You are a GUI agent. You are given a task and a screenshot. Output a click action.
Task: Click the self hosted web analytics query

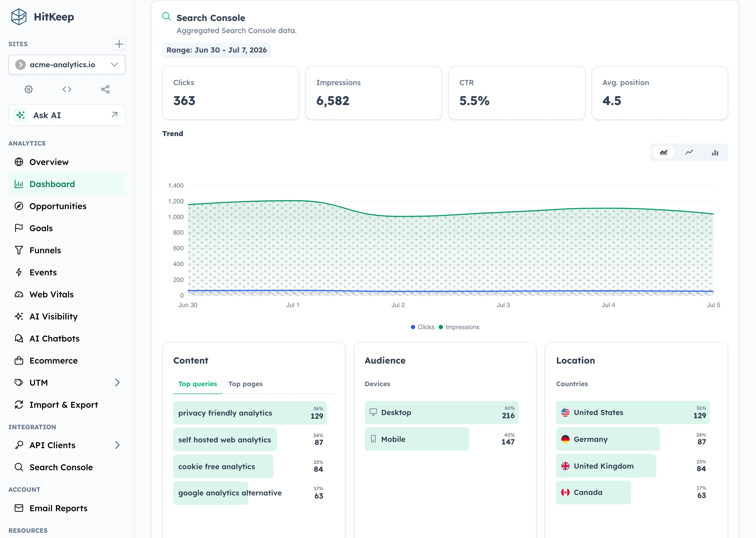point(224,439)
